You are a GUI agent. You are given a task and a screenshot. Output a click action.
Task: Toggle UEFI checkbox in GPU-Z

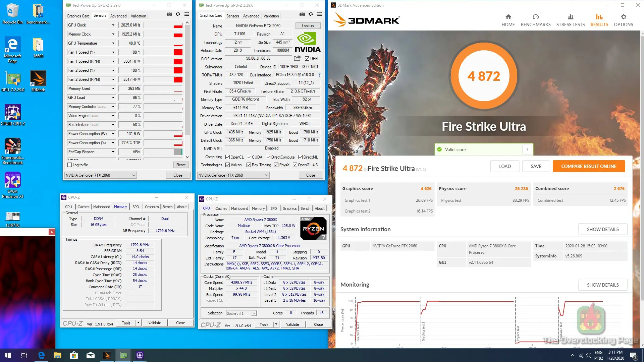307,59
